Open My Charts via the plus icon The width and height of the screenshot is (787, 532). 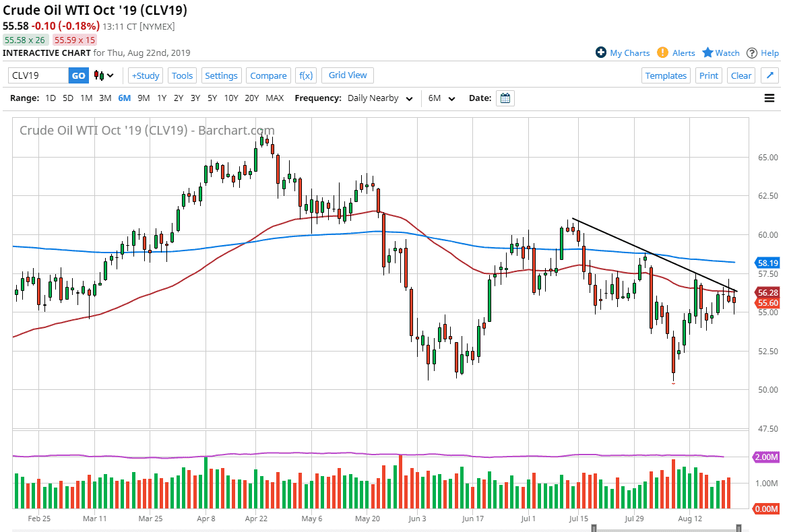coord(602,53)
